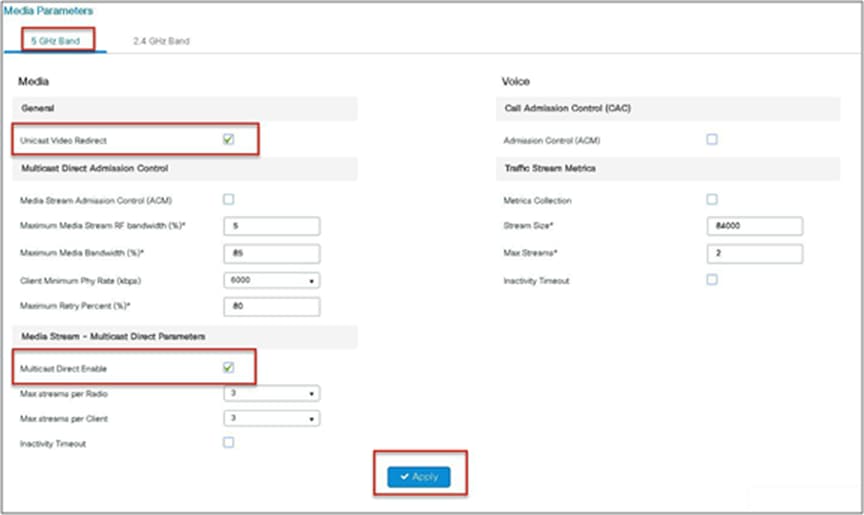Switch to the 5 GHz Band tab
Screen dimensions: 864x515
pyautogui.click(x=55, y=41)
